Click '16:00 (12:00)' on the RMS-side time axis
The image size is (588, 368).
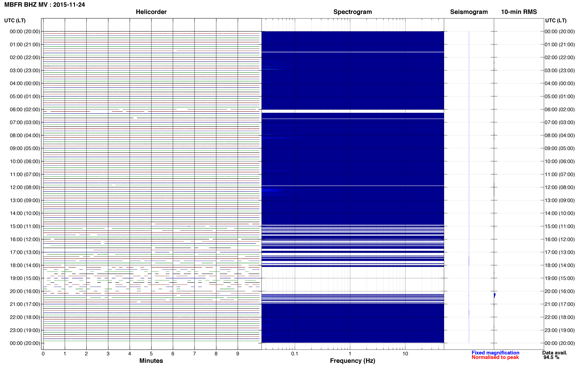point(560,239)
